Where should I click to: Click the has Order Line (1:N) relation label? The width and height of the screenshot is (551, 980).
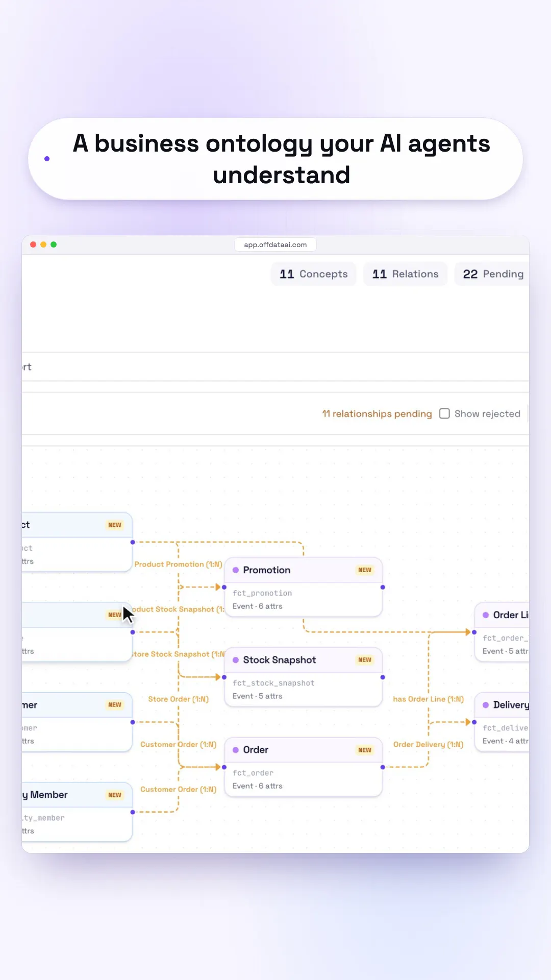429,699
